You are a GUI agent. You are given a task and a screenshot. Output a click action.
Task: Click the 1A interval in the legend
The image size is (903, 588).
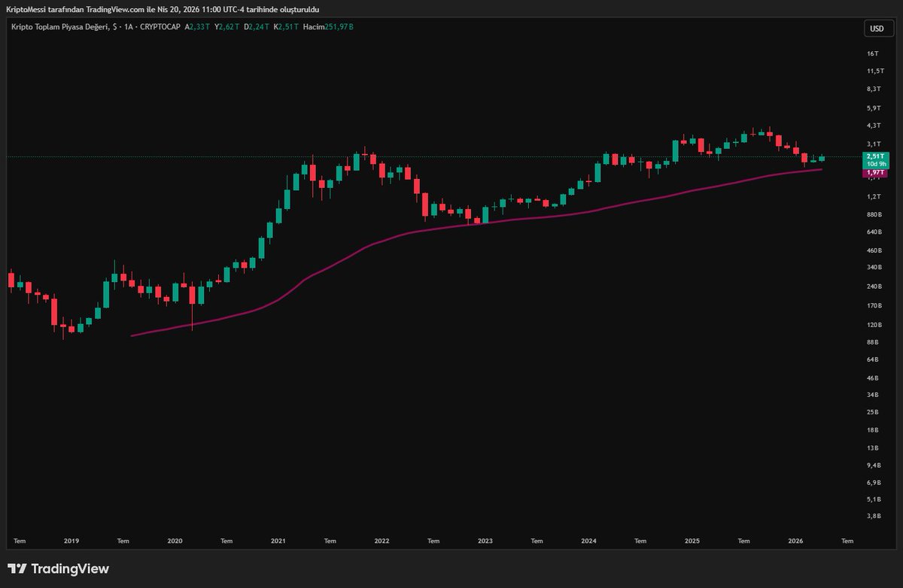(128, 27)
